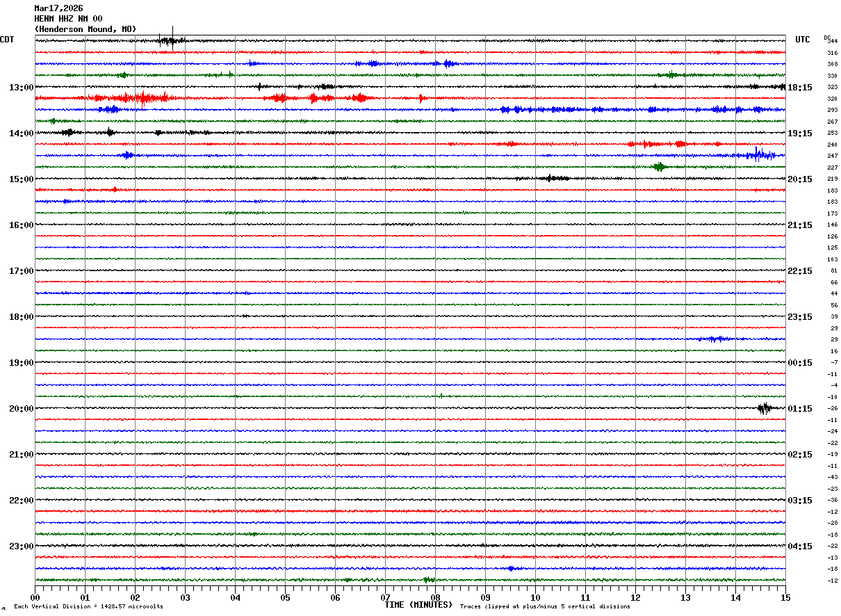Click the TIME (MINUTES) axis title
841x616 pixels.
(418, 605)
